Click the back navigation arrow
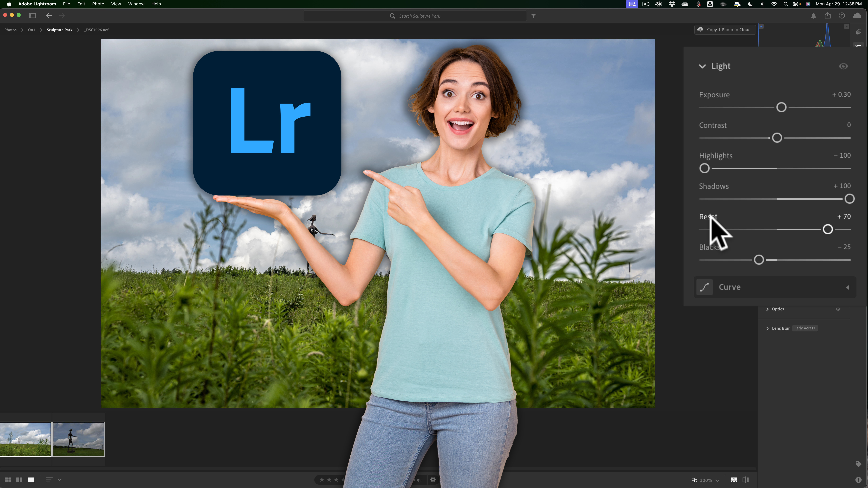868x488 pixels. 49,15
